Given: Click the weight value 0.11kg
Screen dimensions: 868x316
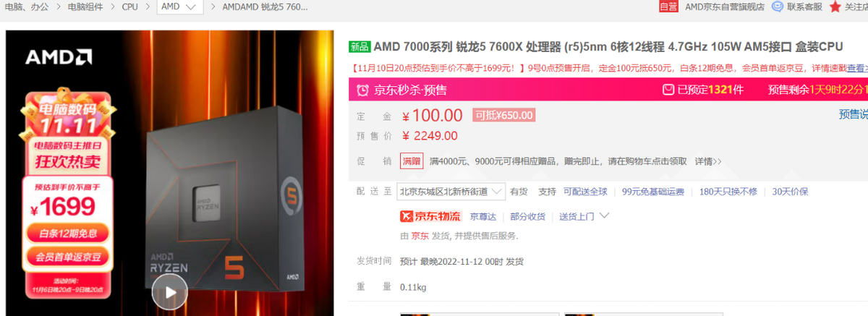Looking at the screenshot, I should (413, 287).
